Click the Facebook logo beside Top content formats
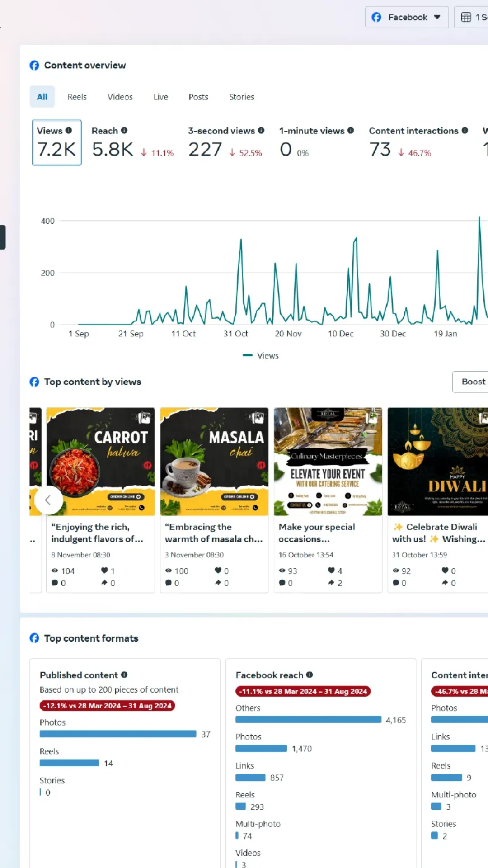488x868 pixels. [x=34, y=638]
